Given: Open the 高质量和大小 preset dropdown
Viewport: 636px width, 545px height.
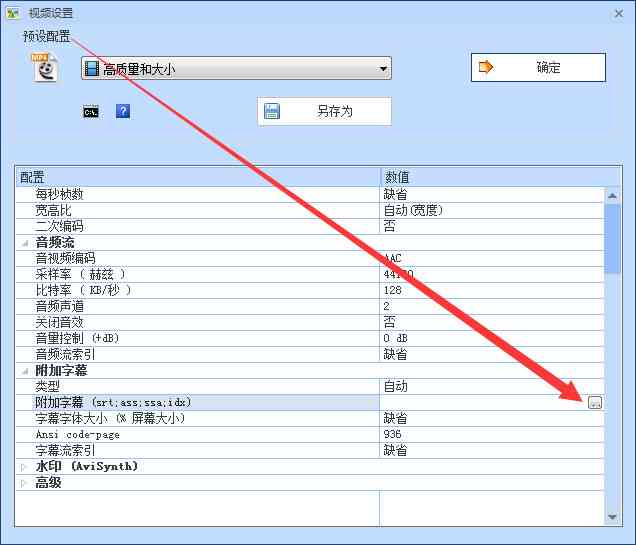Looking at the screenshot, I should click(236, 68).
